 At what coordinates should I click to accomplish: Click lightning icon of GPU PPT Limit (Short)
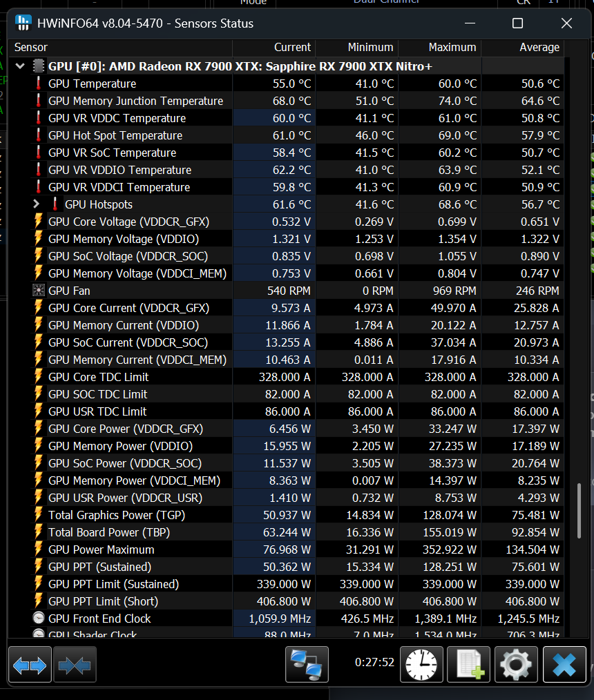pos(39,601)
